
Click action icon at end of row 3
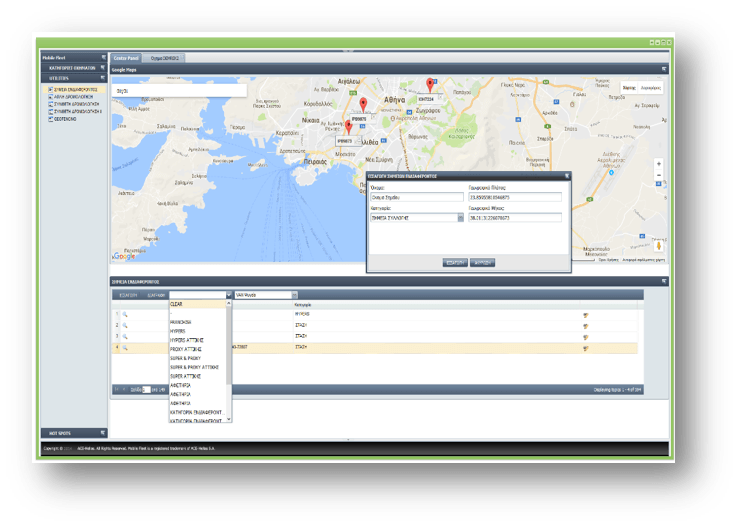(586, 337)
